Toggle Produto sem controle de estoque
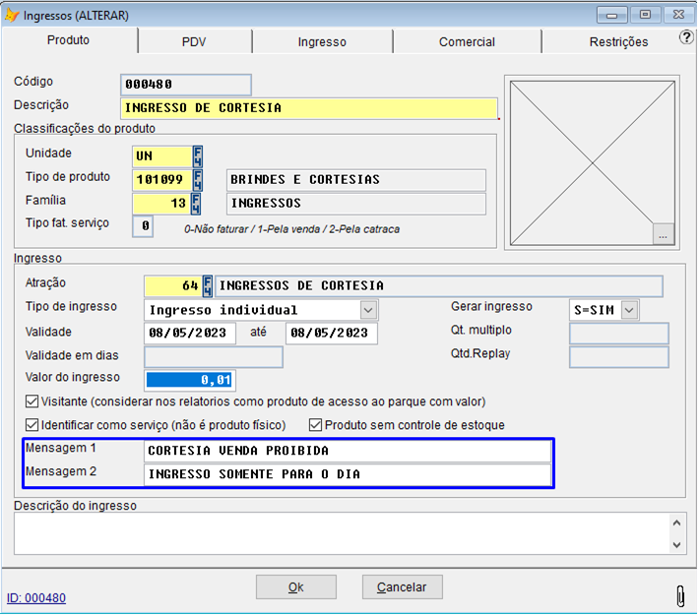The height and width of the screenshot is (616, 700). point(316,425)
